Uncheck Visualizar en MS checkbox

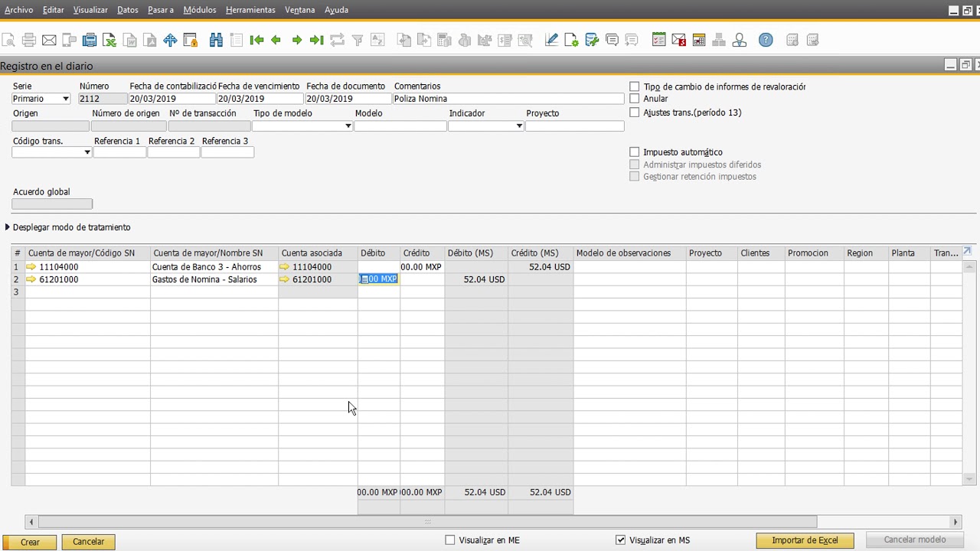pos(620,540)
